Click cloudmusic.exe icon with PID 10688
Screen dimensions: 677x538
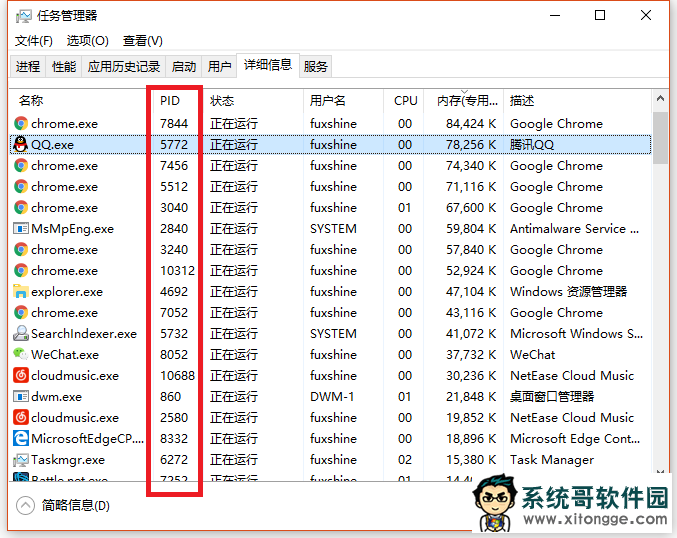click(21, 375)
